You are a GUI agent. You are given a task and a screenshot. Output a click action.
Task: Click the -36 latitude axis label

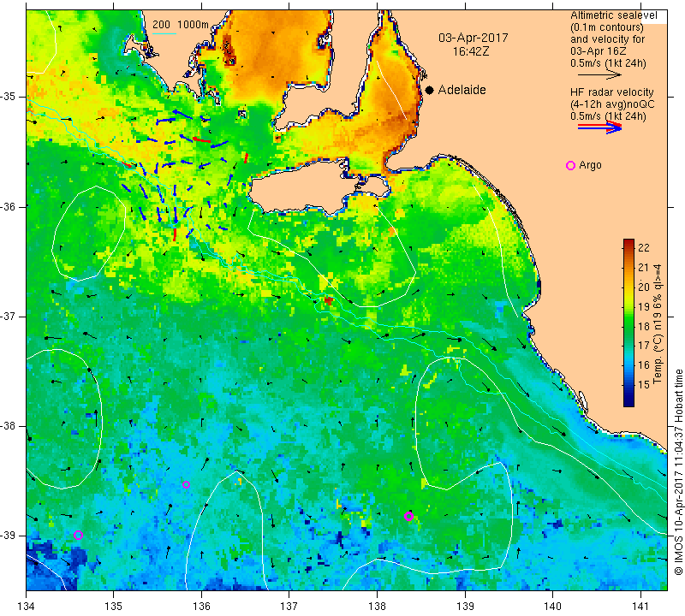pos(8,206)
